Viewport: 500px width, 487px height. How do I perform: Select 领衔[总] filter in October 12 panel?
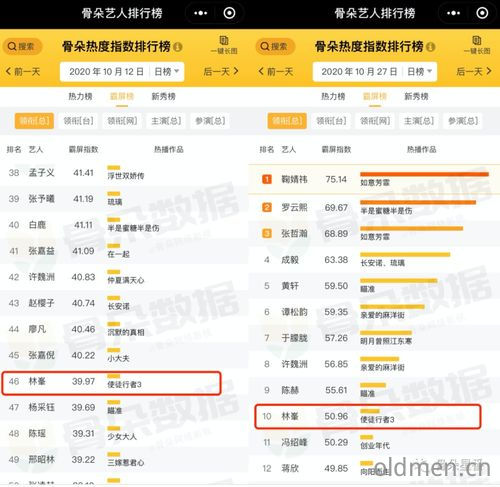(x=34, y=121)
